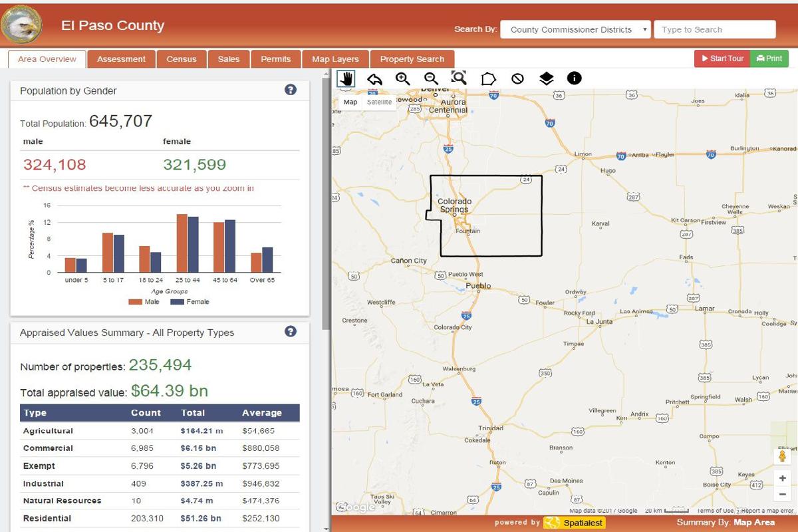Select the Exempt row label

[x=39, y=466]
